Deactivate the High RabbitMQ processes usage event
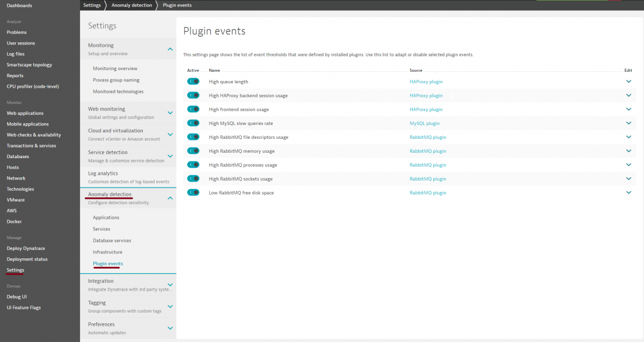Screen dimensions: 644x342 pos(193,165)
